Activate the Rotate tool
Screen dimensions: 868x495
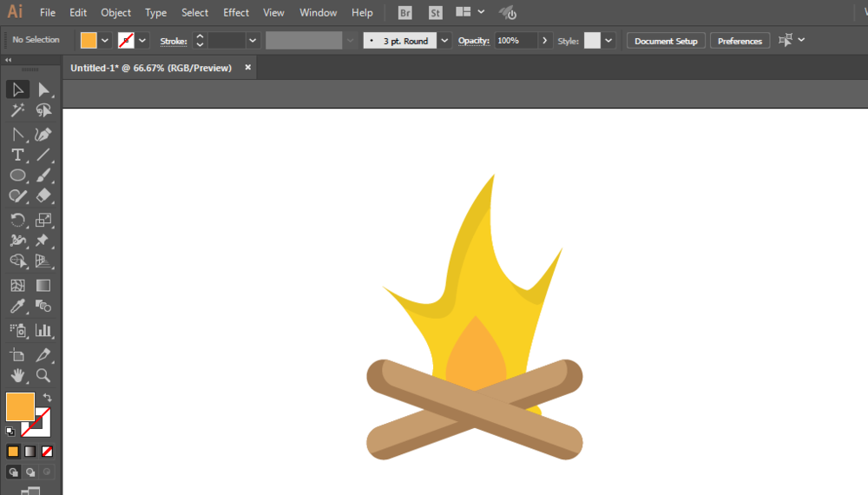(x=17, y=220)
